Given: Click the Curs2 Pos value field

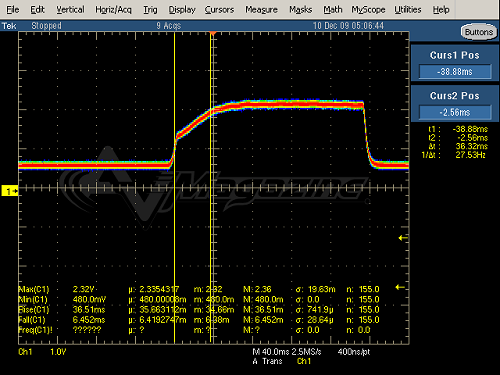Looking at the screenshot, I should click(455, 112).
